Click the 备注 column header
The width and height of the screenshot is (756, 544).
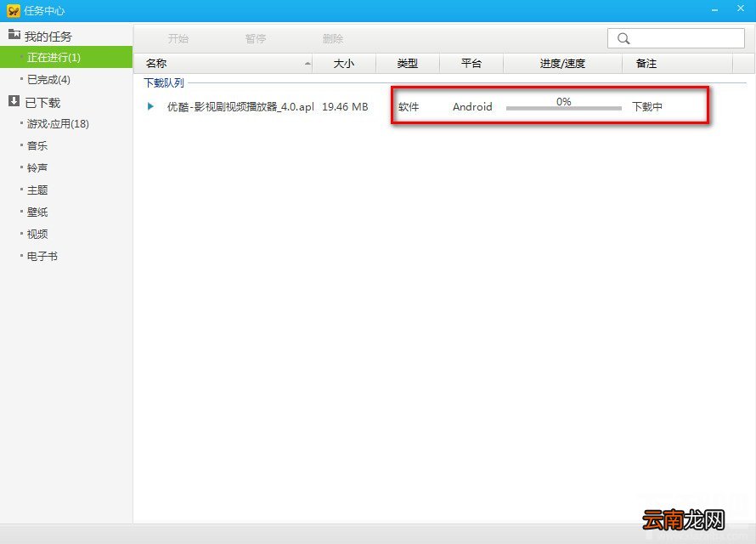click(677, 64)
